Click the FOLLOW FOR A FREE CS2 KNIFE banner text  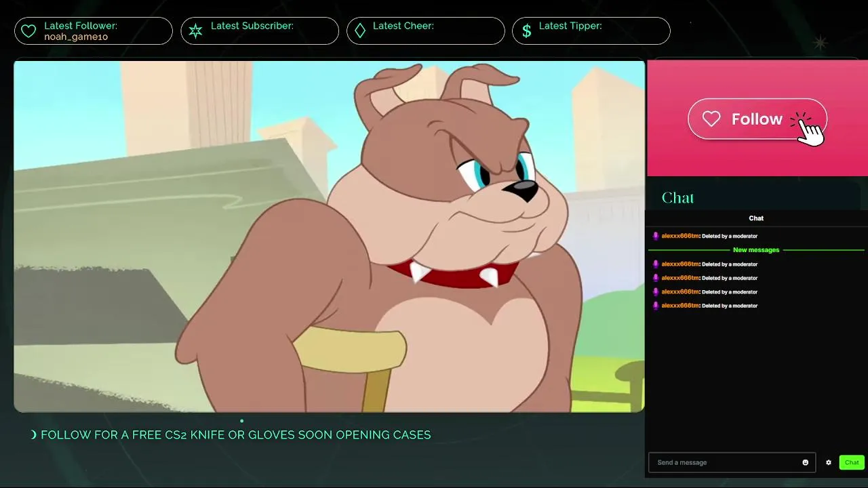[235, 435]
